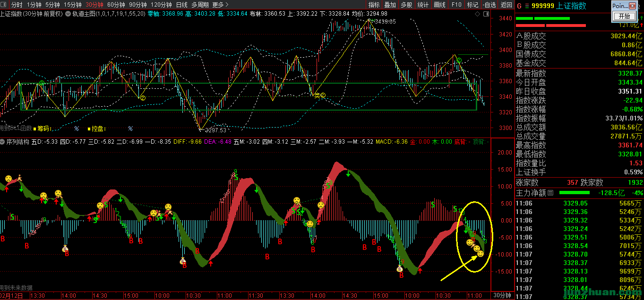Select the 60分钟 period
This screenshot has height=300, width=644.
click(x=116, y=5)
